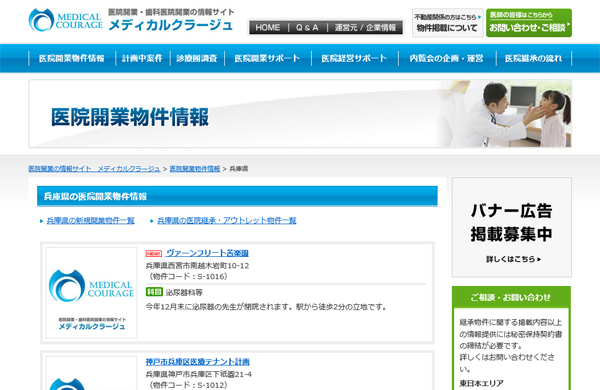Click the 物件掲載について button
600x390 pixels.
[447, 23]
